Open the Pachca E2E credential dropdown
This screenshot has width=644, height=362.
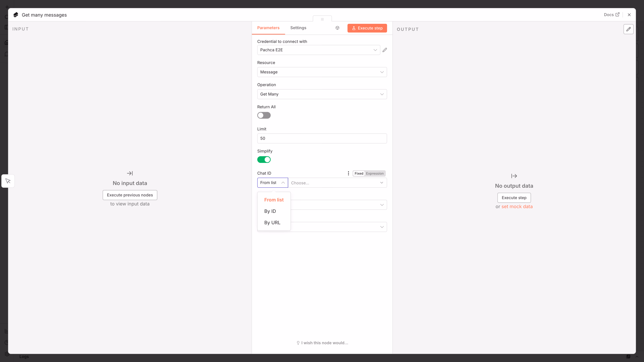[318, 50]
